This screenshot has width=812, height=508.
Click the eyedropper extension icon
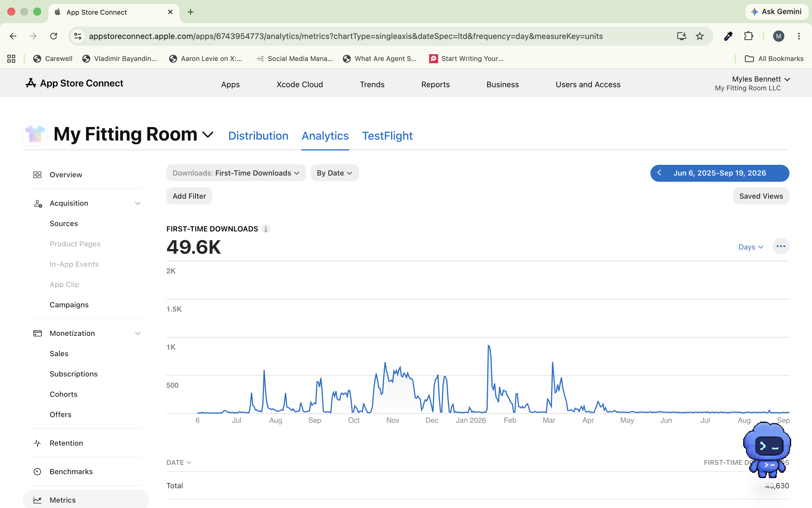[x=728, y=36]
